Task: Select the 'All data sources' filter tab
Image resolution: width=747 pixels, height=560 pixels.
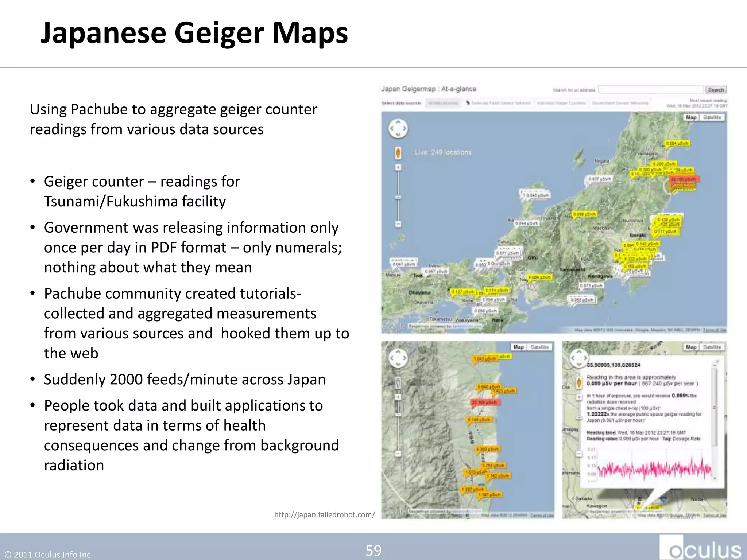Action: click(443, 103)
